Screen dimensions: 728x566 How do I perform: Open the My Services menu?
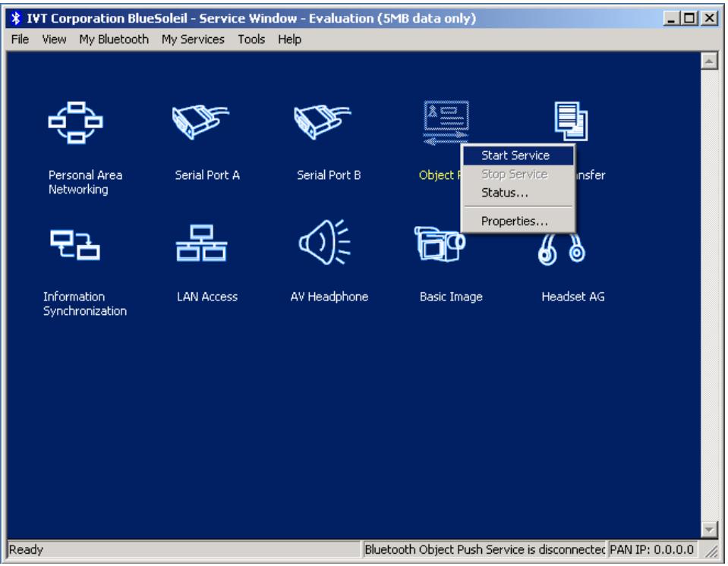click(x=193, y=39)
